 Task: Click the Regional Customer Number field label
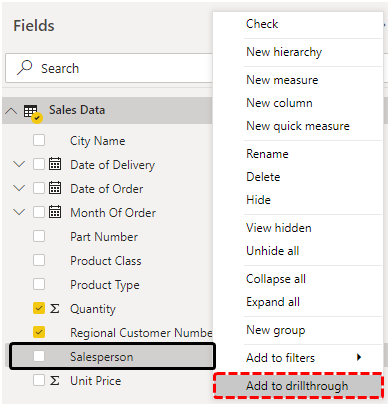click(141, 333)
